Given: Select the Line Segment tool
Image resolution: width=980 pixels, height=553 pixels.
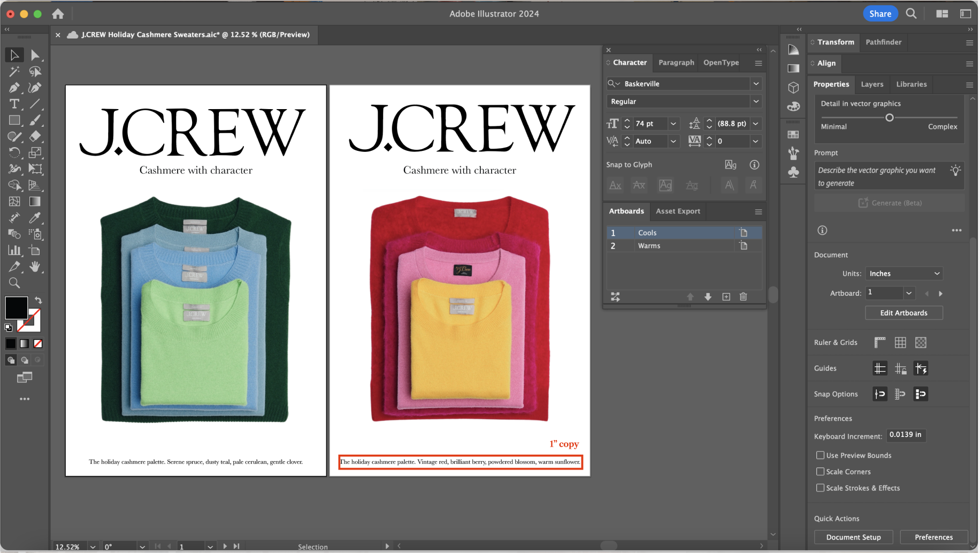Looking at the screenshot, I should pyautogui.click(x=35, y=104).
